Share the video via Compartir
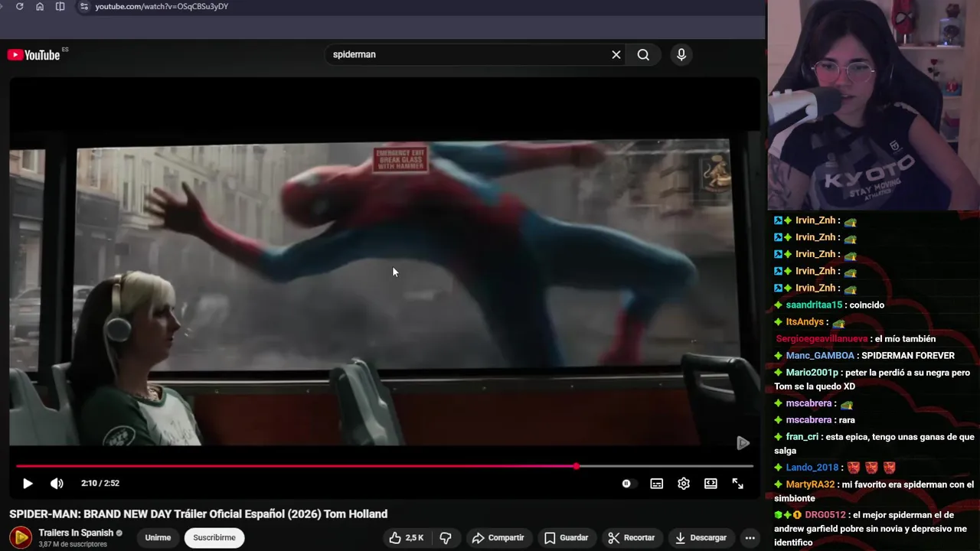Image resolution: width=980 pixels, height=551 pixels. (498, 538)
